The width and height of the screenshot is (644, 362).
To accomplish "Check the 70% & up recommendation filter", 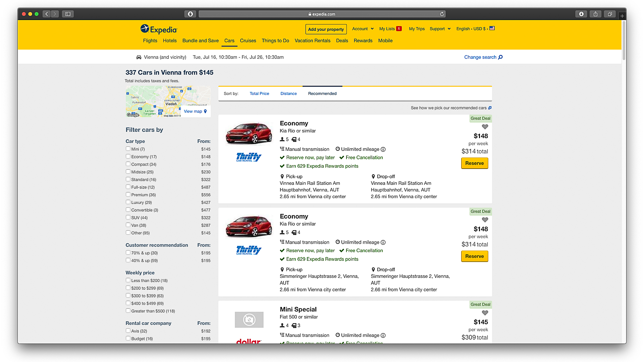I will (128, 253).
